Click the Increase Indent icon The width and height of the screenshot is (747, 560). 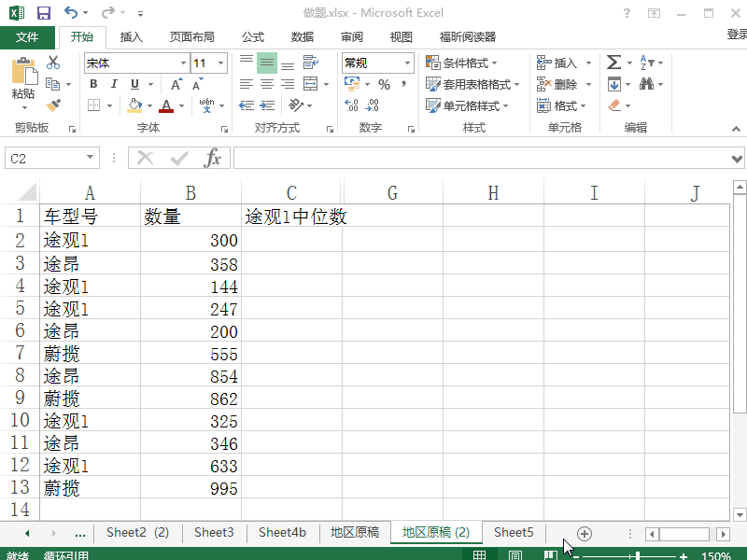(x=267, y=105)
